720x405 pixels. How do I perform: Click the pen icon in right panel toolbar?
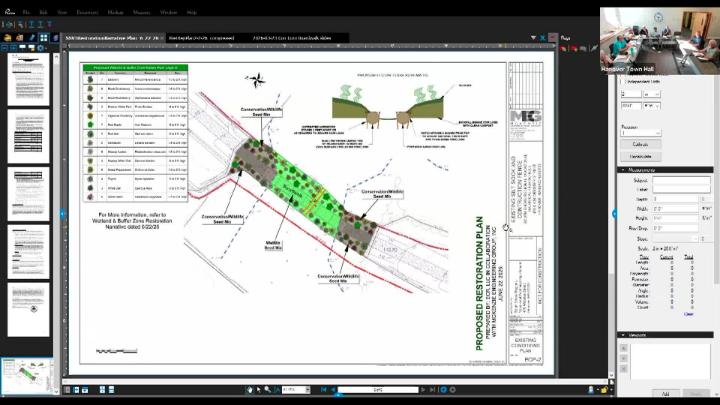coord(593,48)
